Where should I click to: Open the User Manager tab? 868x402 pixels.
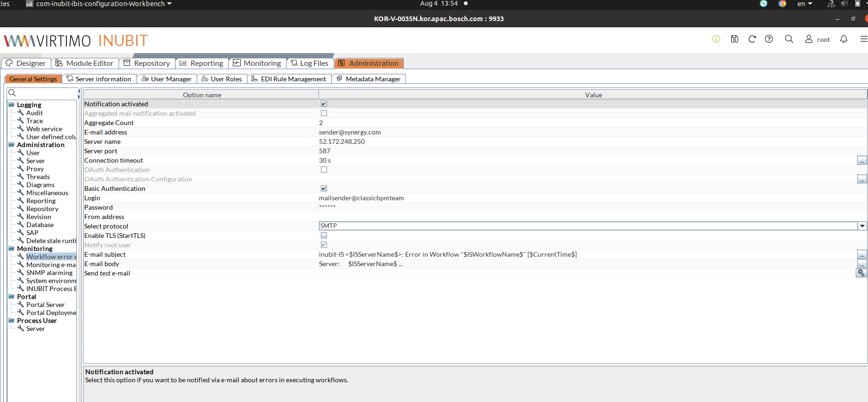point(167,79)
